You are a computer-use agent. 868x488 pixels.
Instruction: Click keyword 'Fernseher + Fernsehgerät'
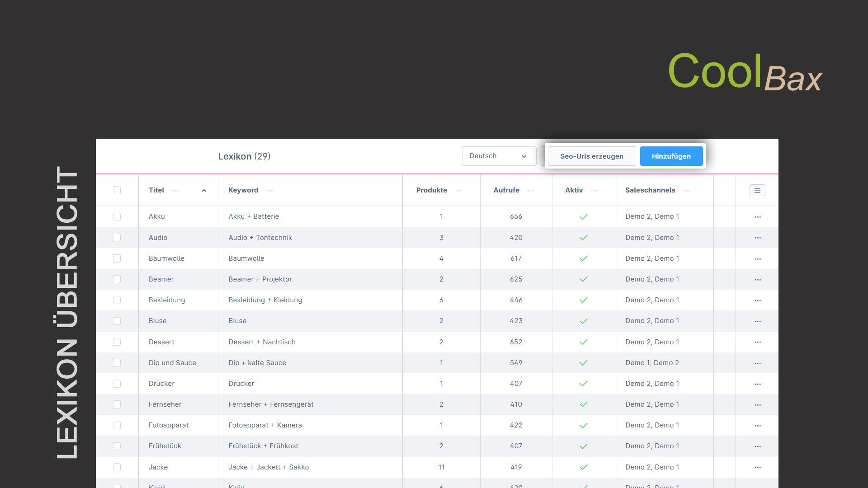pyautogui.click(x=271, y=404)
